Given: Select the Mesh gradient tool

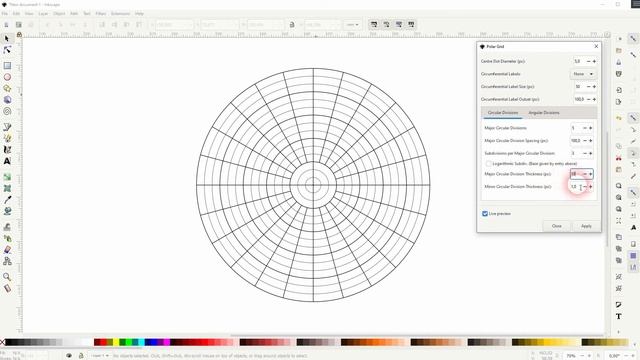Looking at the screenshot, I should coord(7,188).
